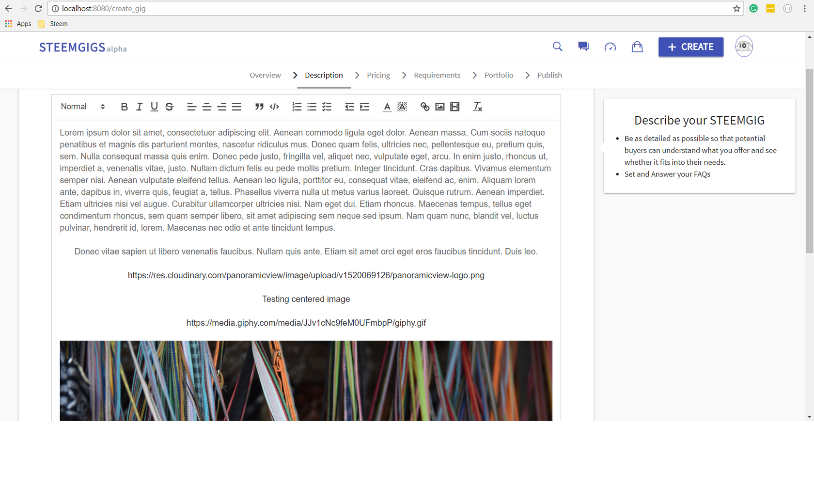Open search in the site header

click(558, 47)
